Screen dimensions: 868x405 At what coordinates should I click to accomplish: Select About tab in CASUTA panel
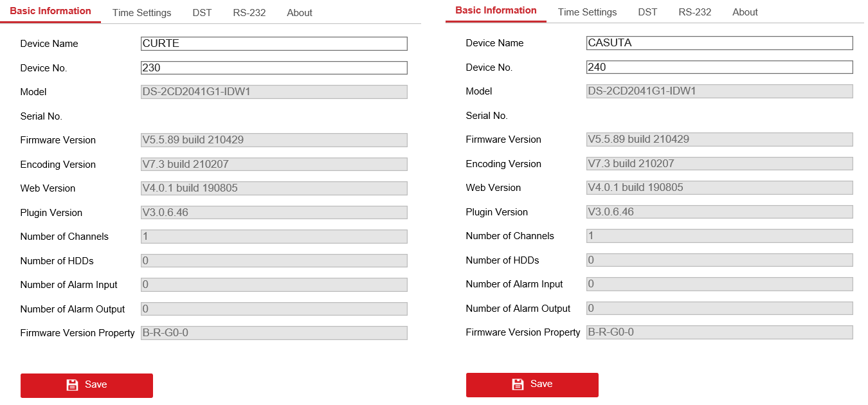(x=745, y=12)
